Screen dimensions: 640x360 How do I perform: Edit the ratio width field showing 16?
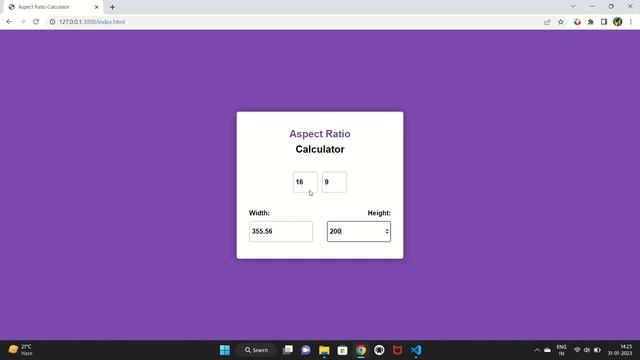pos(305,182)
